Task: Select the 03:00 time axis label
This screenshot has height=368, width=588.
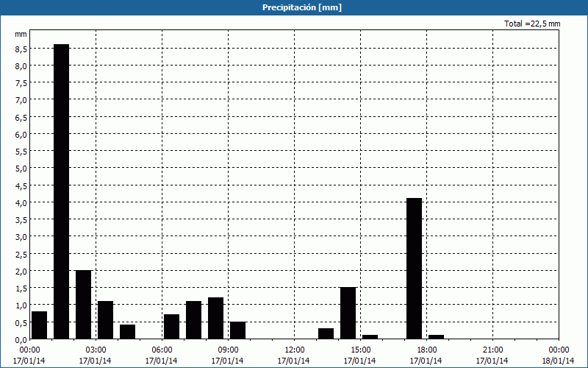Action: (96, 350)
